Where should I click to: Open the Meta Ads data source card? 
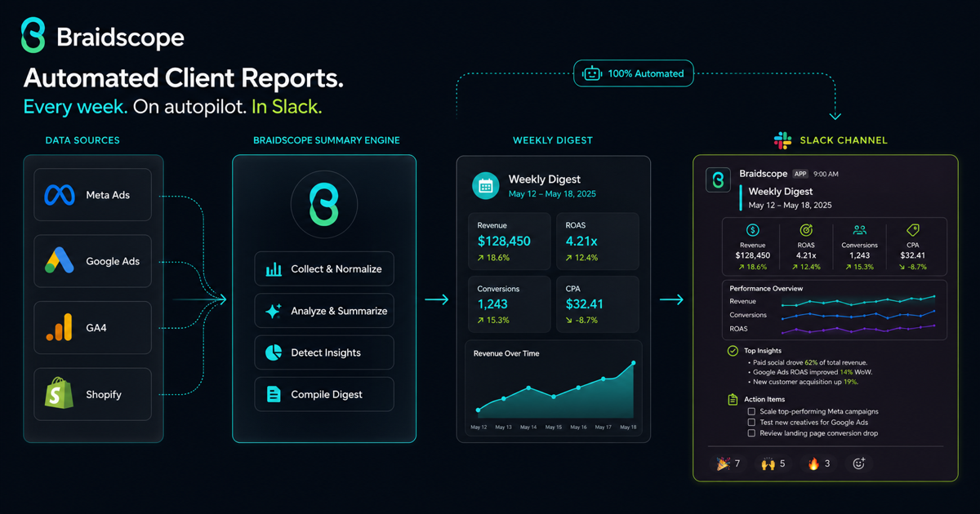(92, 195)
